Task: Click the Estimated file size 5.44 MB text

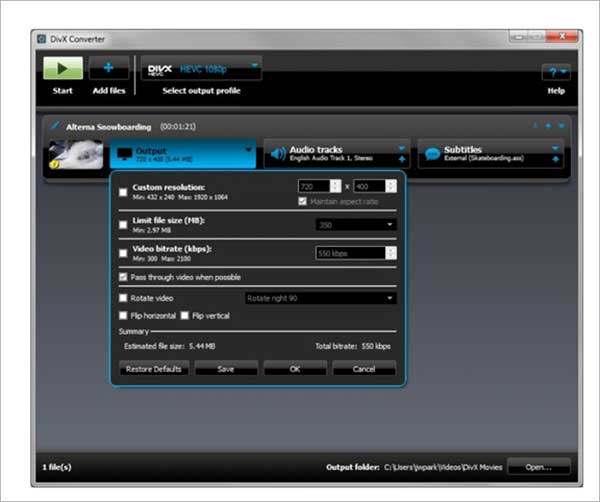Action: click(170, 346)
